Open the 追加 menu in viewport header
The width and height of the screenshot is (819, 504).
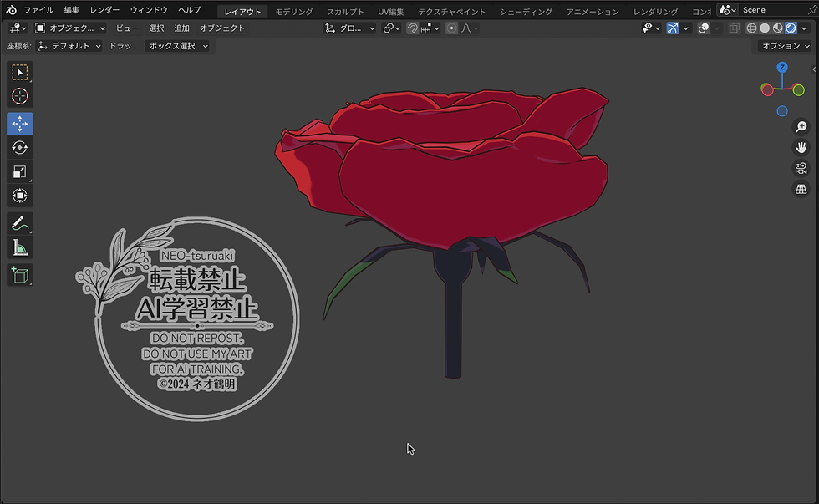pyautogui.click(x=182, y=28)
